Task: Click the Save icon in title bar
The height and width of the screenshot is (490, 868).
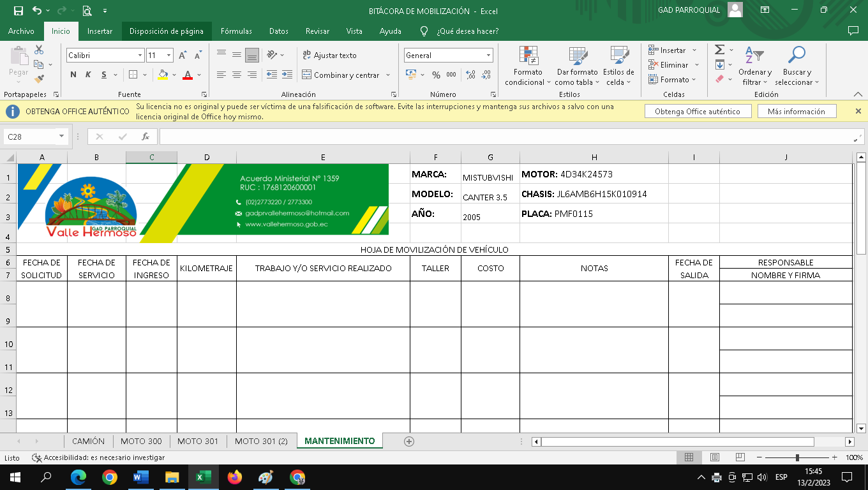Action: point(18,11)
